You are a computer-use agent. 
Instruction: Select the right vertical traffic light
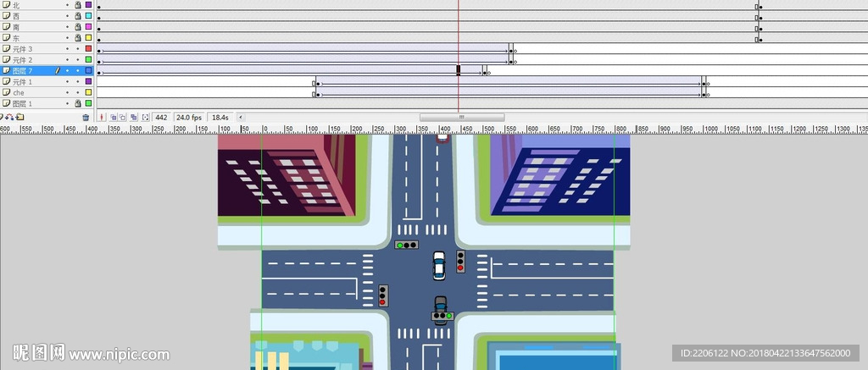tap(460, 261)
